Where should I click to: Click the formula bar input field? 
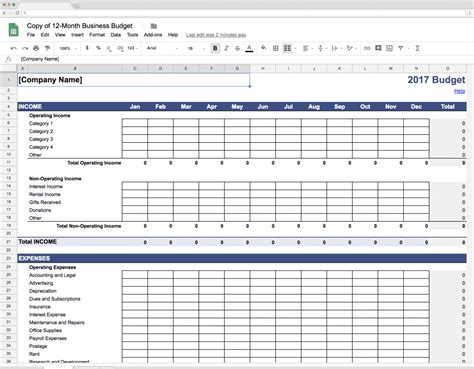coord(245,59)
